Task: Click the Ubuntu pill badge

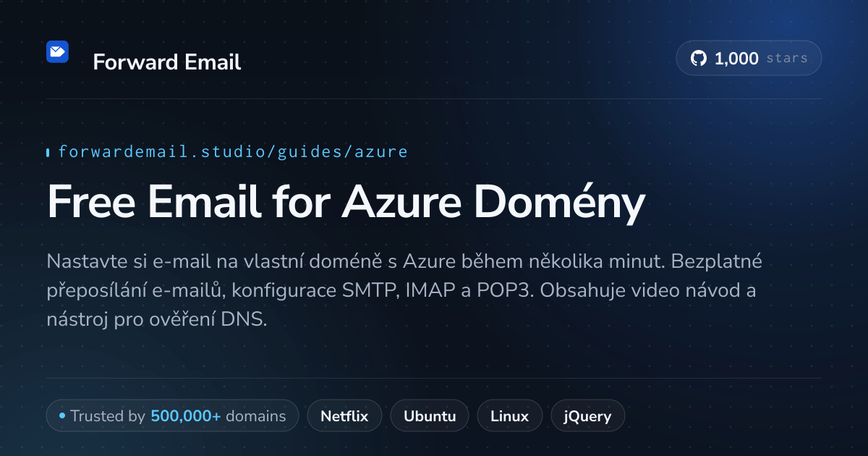Action: (430, 416)
